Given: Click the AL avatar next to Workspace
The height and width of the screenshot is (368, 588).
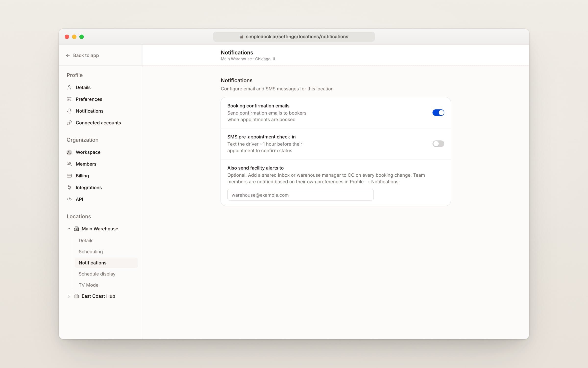Looking at the screenshot, I should click(x=69, y=152).
